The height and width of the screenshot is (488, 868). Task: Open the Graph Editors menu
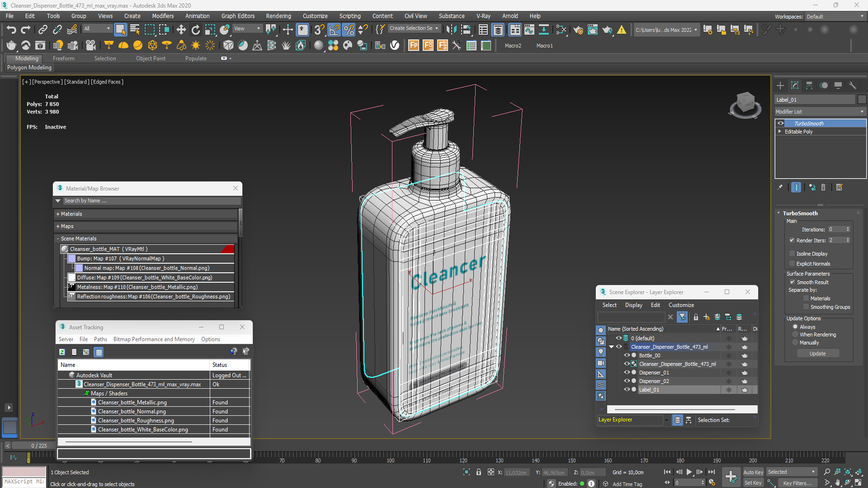point(238,16)
